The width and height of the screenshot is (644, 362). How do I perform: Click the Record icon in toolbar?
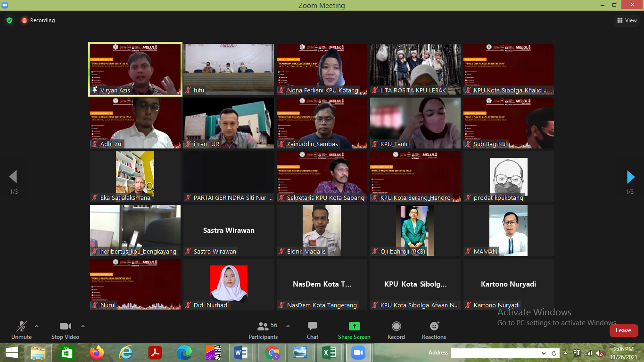coord(396,330)
